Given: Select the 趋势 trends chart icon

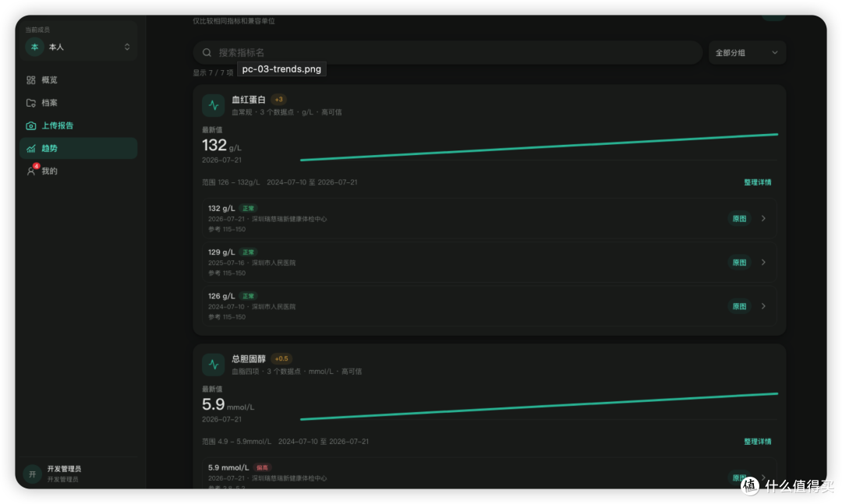Looking at the screenshot, I should coord(31,148).
